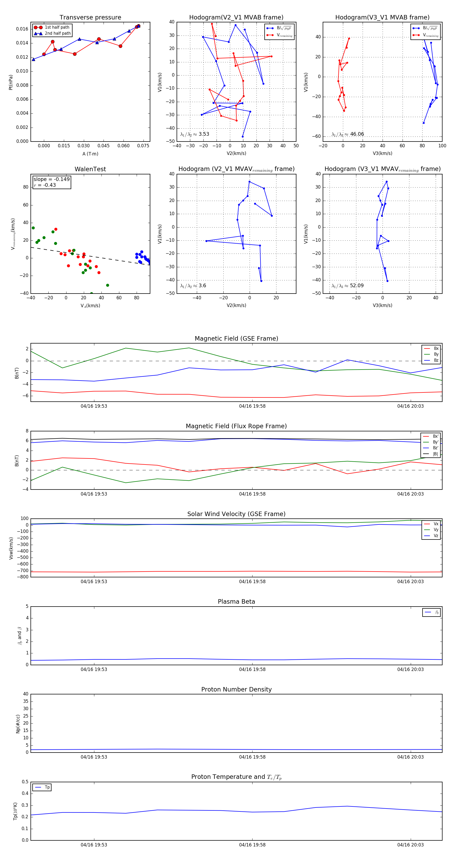The width and height of the screenshot is (473, 868).
Task: Click the 'Proton Temperature and Te/Tp' title
Action: [x=236, y=777]
